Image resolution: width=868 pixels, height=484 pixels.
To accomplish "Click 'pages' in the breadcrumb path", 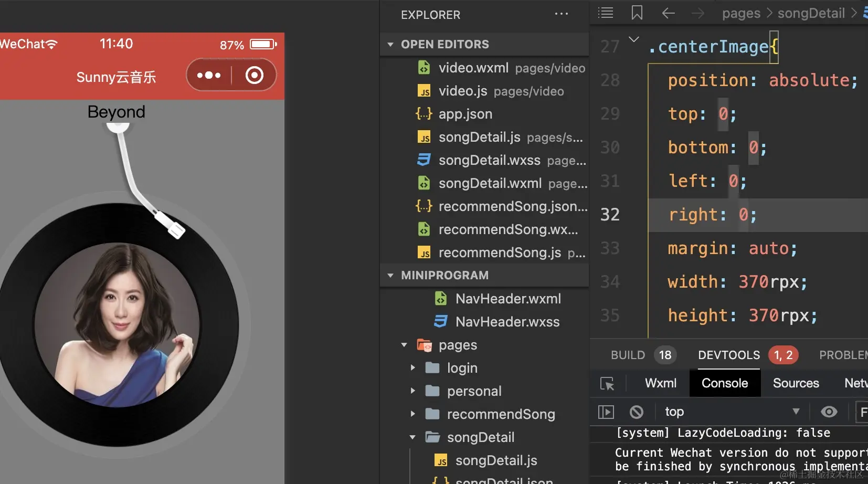I will click(x=741, y=14).
